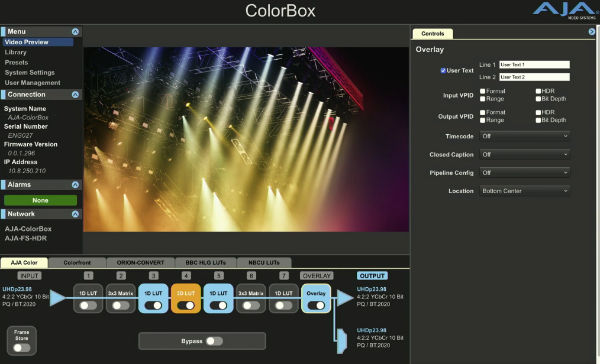Collapse the Alarms section chevron
Viewport: 600px width, 364px height.
click(x=75, y=184)
